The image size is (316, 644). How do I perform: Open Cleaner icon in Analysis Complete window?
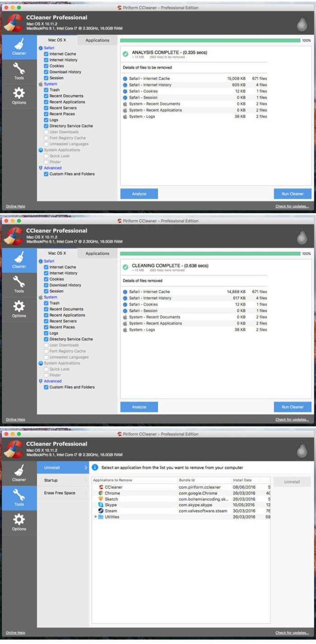click(x=19, y=44)
